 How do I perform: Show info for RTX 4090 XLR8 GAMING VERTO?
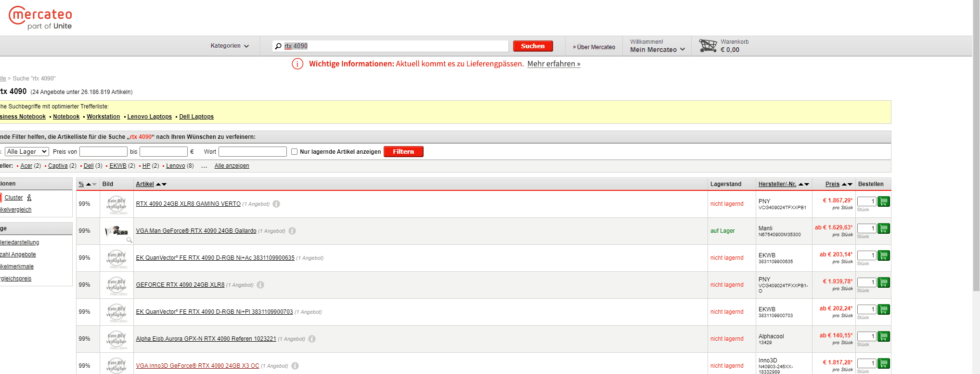pyautogui.click(x=276, y=204)
